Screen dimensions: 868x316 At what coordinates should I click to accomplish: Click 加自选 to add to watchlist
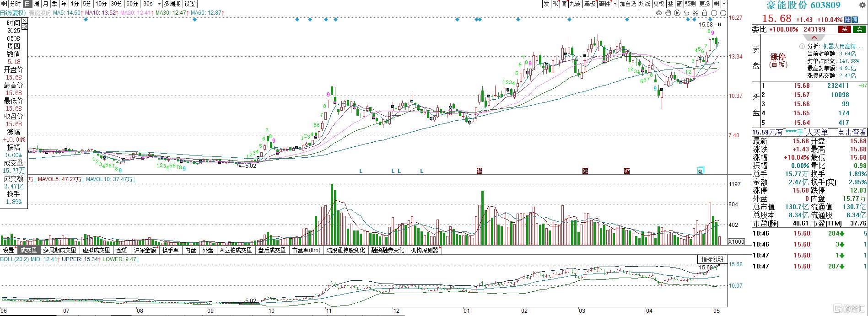pyautogui.click(x=628, y=4)
